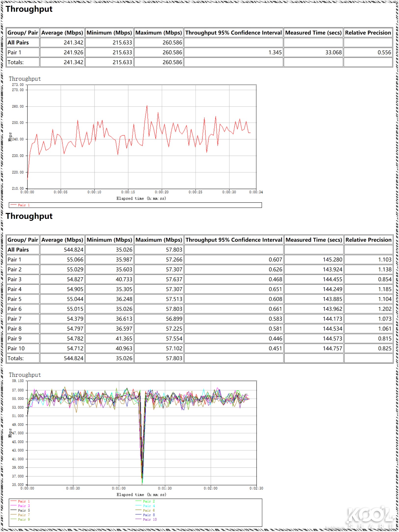Click the Pair 8 minimum value 36.597
Viewport: 399px width, 532px height.
point(124,328)
